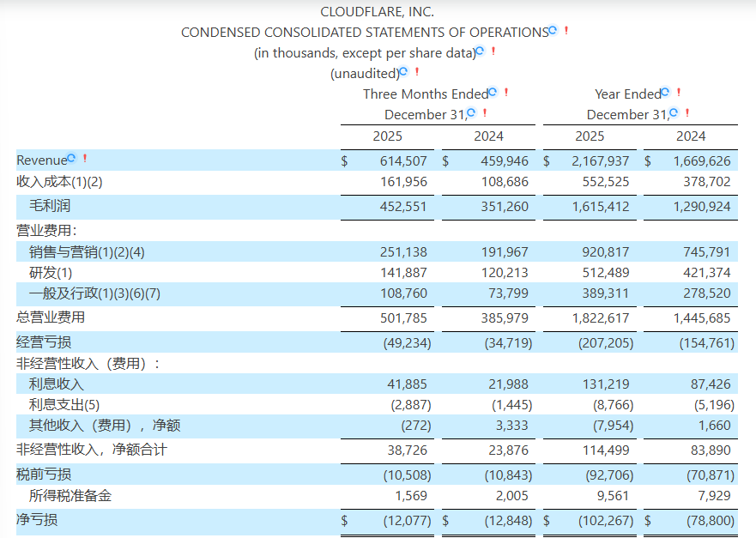Click red exclamation mark after Year Ended

[x=678, y=93]
